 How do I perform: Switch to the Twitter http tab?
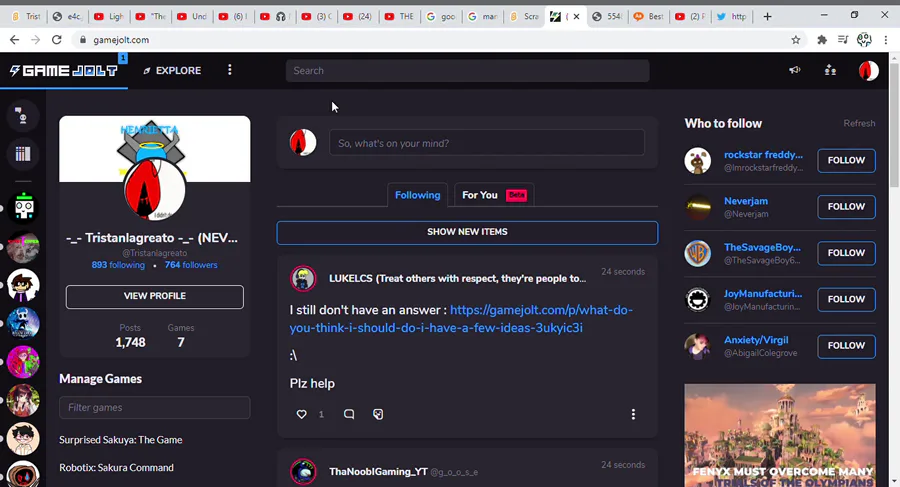[732, 17]
